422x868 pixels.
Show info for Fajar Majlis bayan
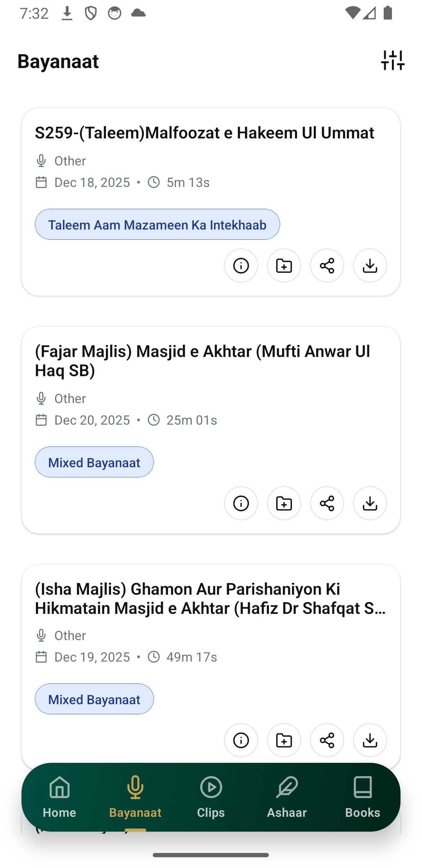pyautogui.click(x=241, y=503)
